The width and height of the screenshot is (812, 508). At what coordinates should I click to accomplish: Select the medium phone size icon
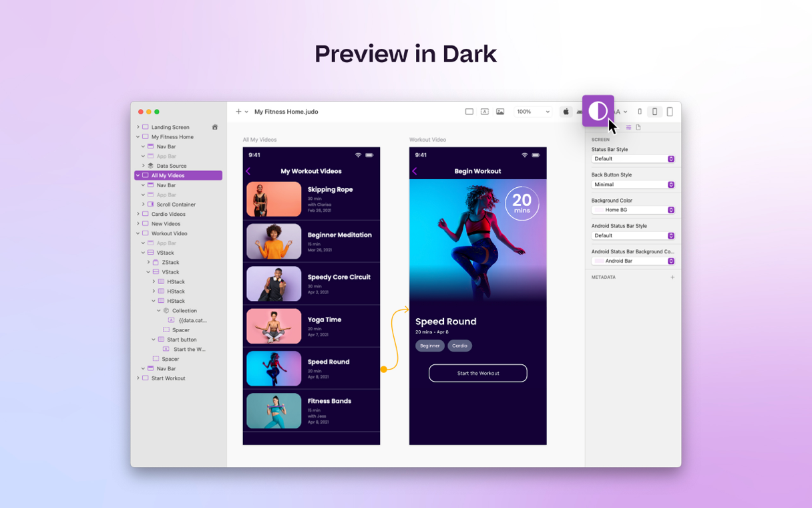coord(654,112)
